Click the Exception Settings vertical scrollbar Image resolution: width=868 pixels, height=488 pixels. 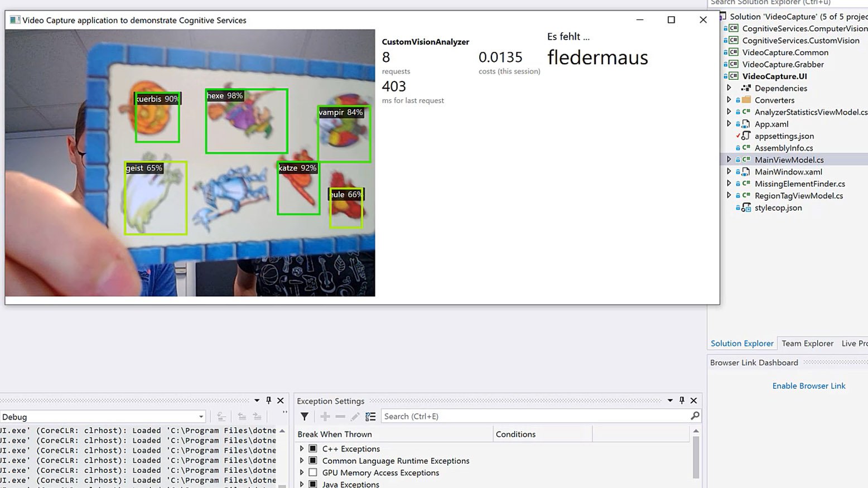point(696,457)
